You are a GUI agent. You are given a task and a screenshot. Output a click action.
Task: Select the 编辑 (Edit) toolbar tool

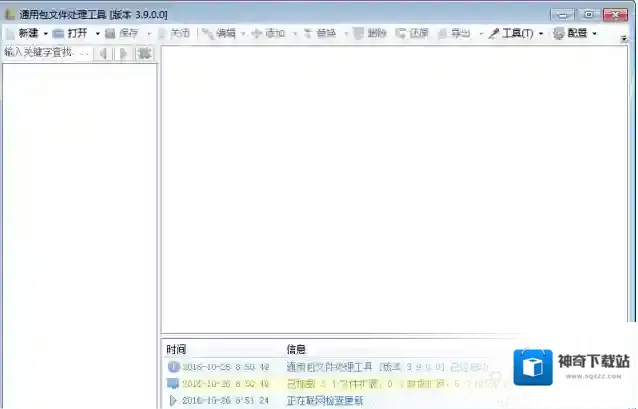coord(219,33)
